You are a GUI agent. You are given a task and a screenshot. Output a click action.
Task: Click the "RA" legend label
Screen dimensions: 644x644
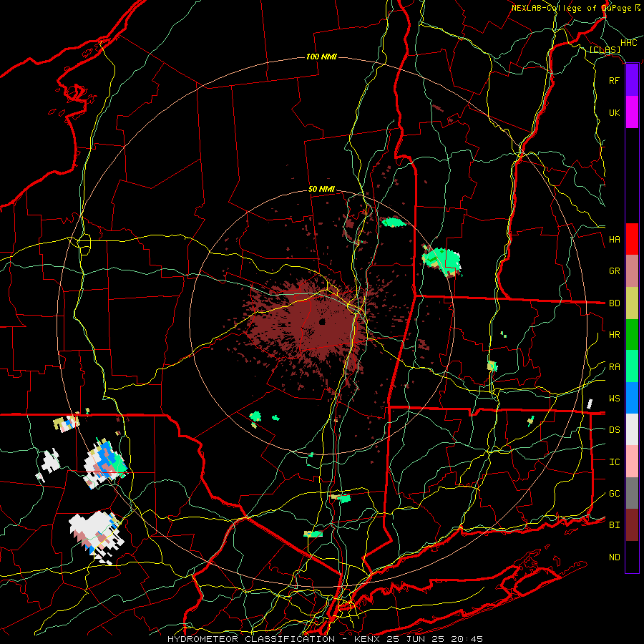[615, 367]
